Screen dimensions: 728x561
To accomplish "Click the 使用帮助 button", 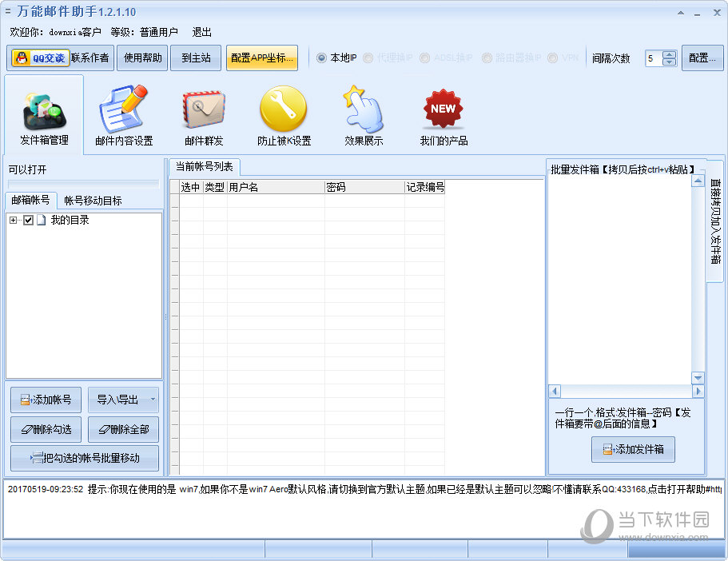I will click(142, 58).
